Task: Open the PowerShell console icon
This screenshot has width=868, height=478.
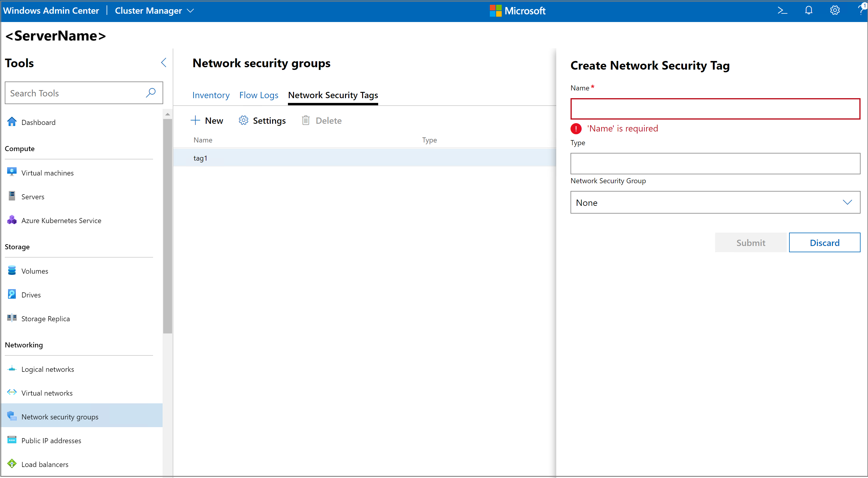Action: [x=783, y=10]
